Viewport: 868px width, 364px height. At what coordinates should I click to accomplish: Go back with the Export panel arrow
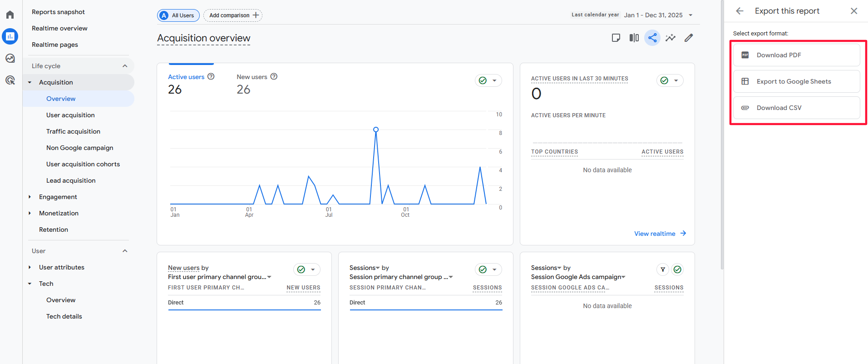pos(740,11)
